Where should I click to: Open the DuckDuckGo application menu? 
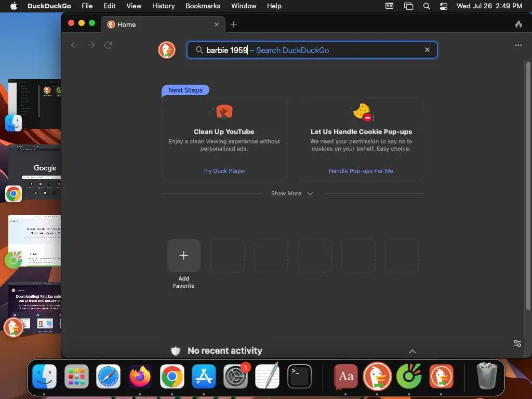[x=49, y=6]
